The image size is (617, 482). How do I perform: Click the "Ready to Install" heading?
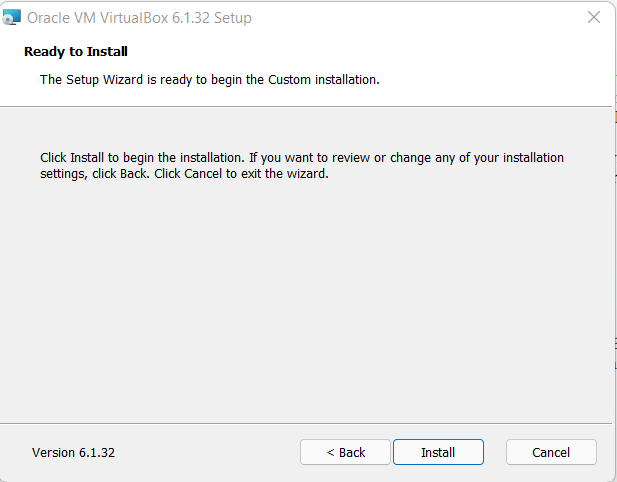pyautogui.click(x=76, y=51)
